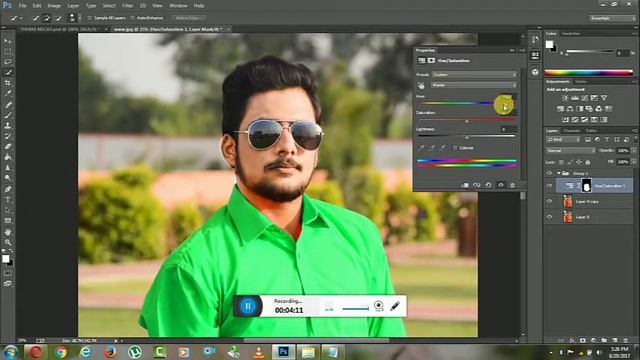The width and height of the screenshot is (640, 360).
Task: Choose Subtract from selection brush mode
Action: (58, 18)
